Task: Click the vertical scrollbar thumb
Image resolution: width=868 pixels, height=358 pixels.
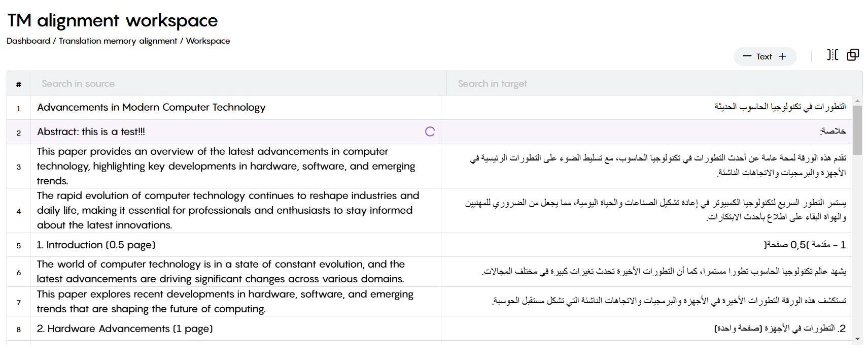Action: point(857,130)
